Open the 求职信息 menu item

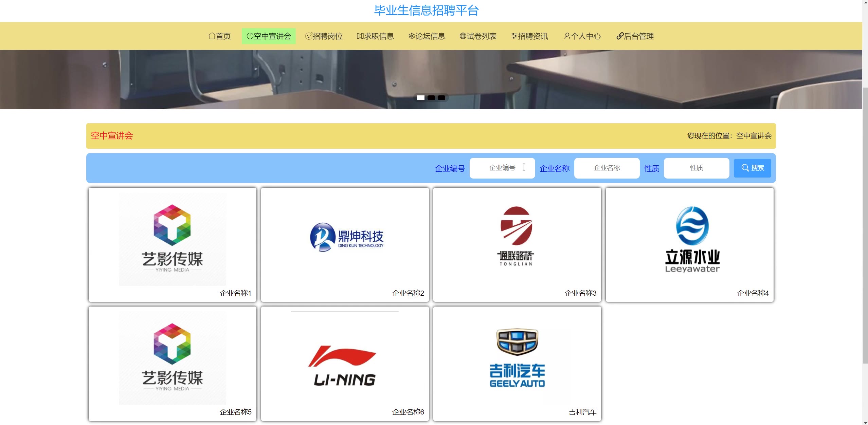pos(375,36)
